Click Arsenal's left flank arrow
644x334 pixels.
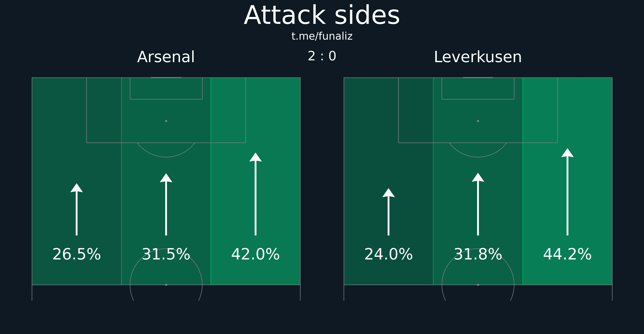point(77,209)
